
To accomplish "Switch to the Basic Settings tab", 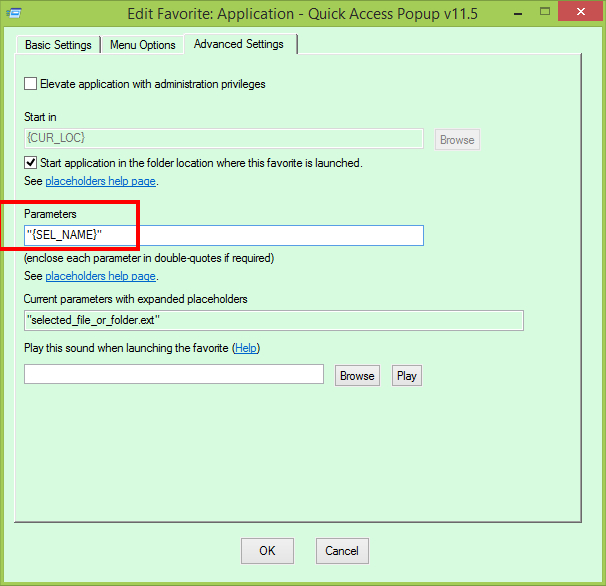I will [58, 45].
